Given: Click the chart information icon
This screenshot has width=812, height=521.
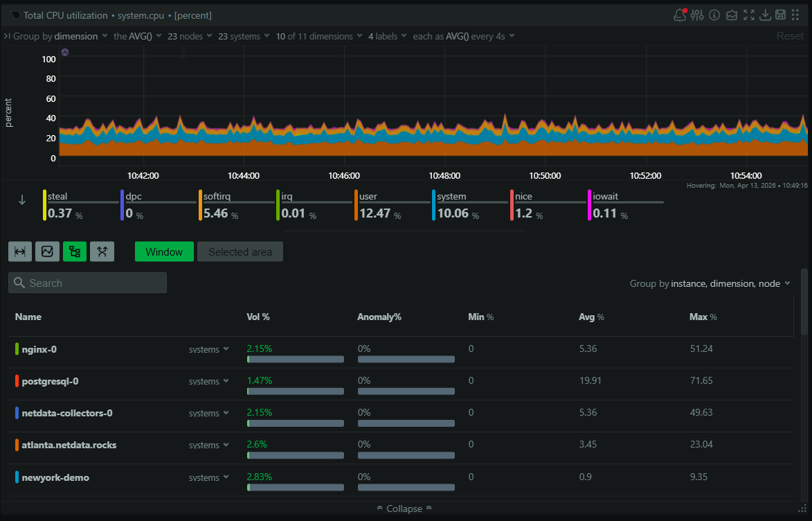Looking at the screenshot, I should (x=714, y=15).
